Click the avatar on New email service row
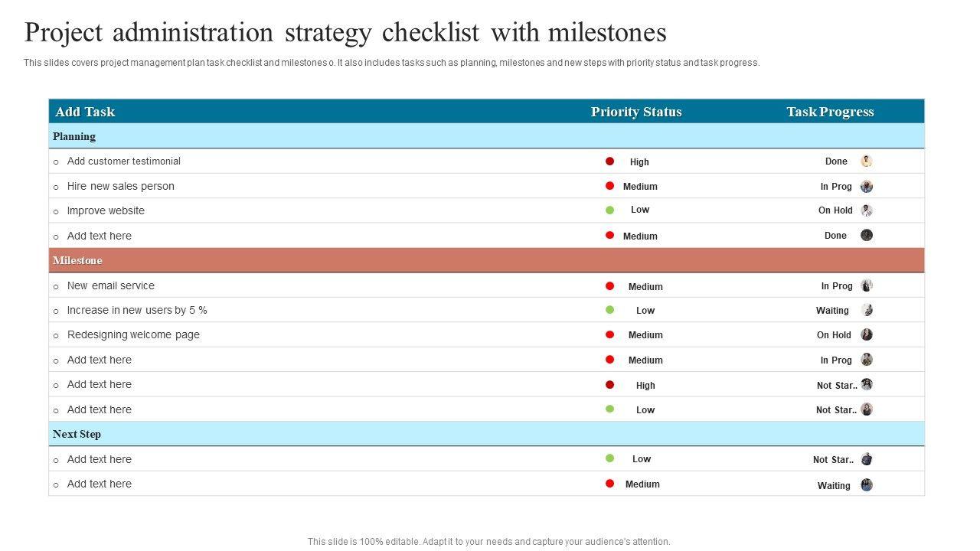The height and width of the screenshot is (551, 980). click(866, 285)
